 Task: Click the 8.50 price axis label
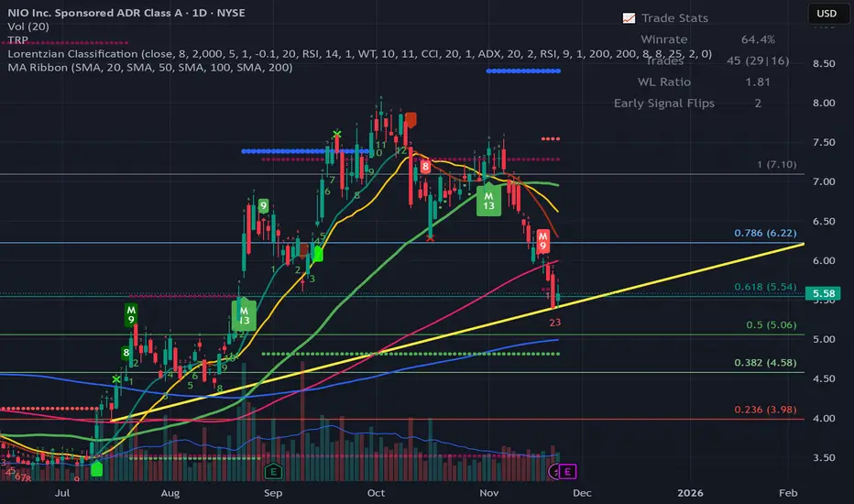(824, 63)
